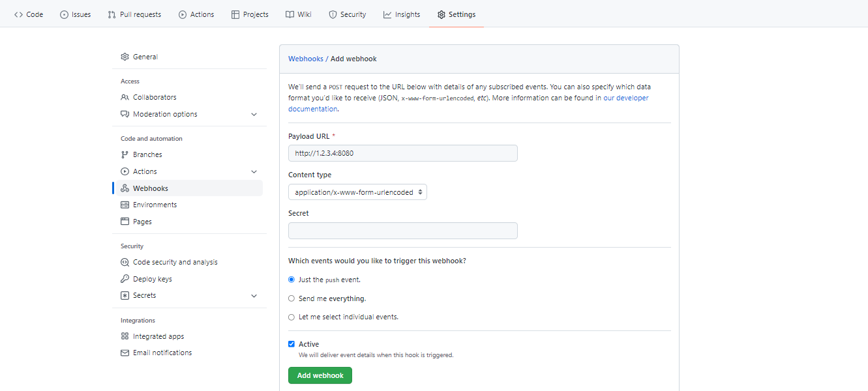
Task: Go to the Actions tab in top navigation
Action: click(196, 14)
